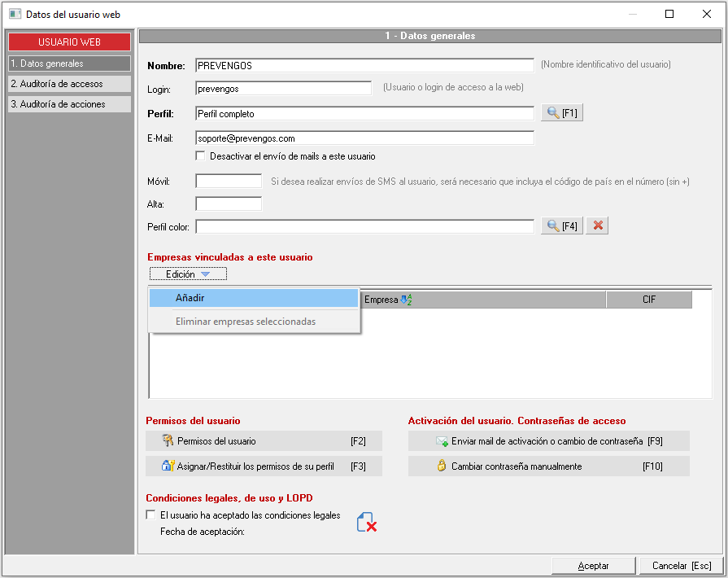728x578 pixels.
Task: Sort by the Empresa column header
Action: (x=483, y=300)
